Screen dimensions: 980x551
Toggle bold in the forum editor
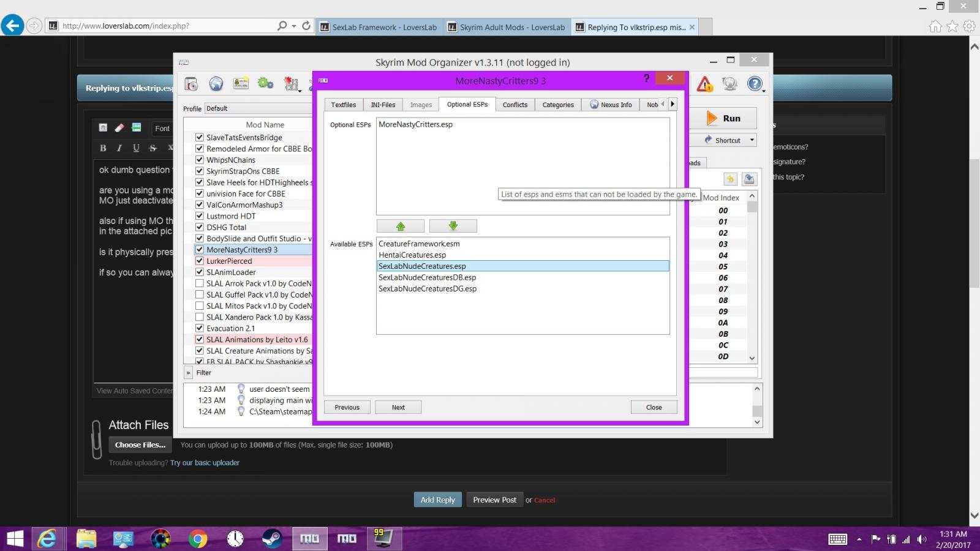[103, 148]
